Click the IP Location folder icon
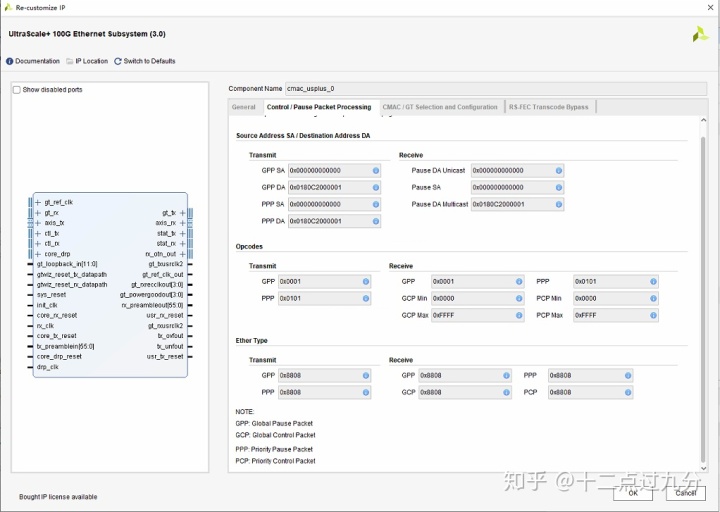This screenshot has width=720, height=512. pyautogui.click(x=70, y=62)
